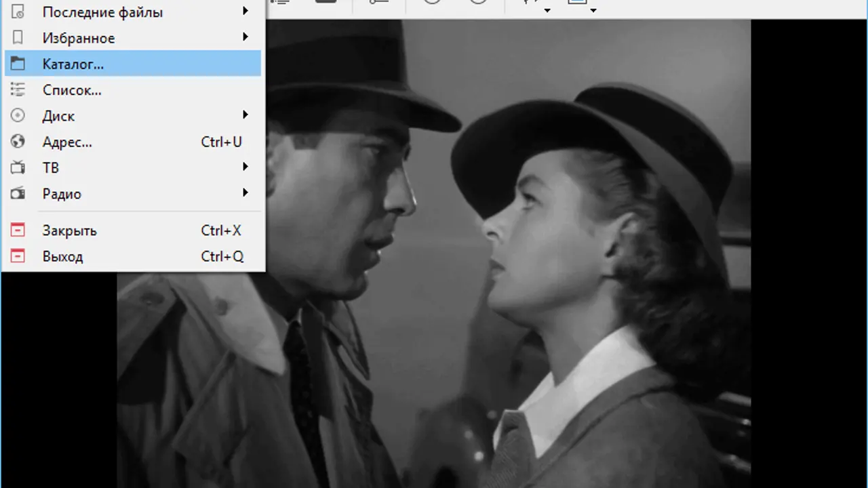Screen dimensions: 868x488
Task: Click the television icon beside ТВ
Action: (x=18, y=167)
